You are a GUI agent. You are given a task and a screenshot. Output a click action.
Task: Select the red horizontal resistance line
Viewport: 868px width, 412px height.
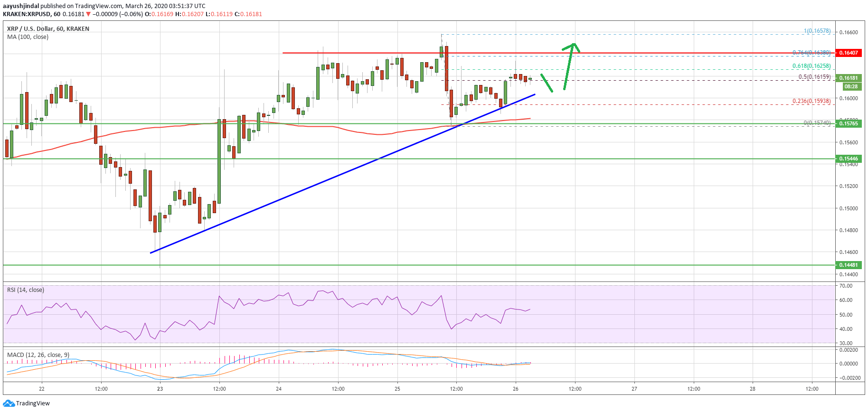(x=558, y=53)
